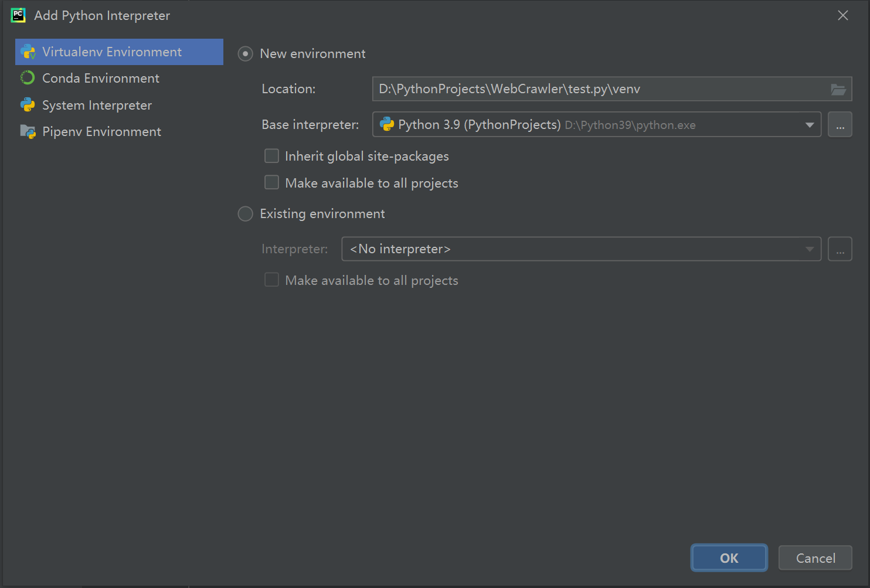The image size is (870, 588).
Task: Click the Python logo in Base interpreter field
Action: click(x=387, y=124)
